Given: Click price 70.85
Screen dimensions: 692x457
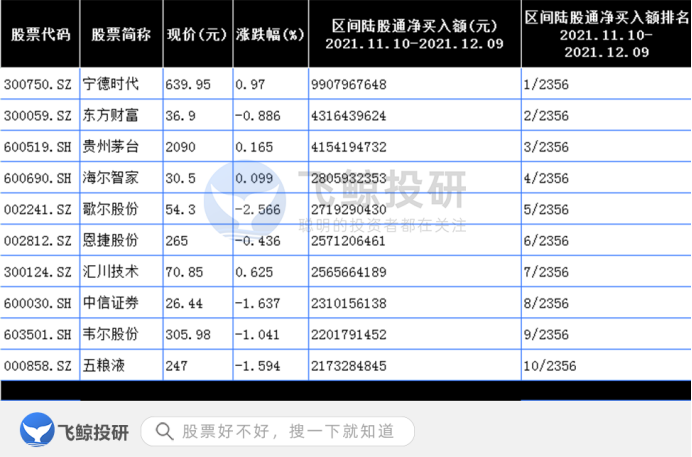Looking at the screenshot, I should pos(184,272).
